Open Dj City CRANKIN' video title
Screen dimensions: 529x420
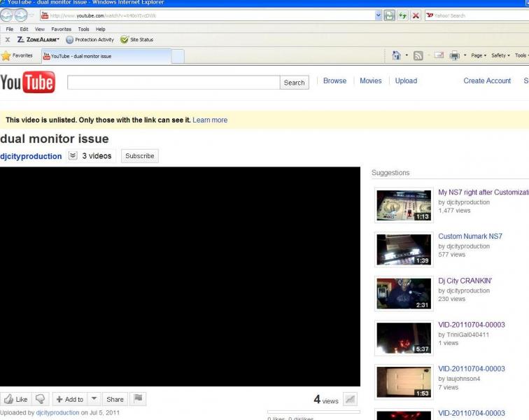pos(465,281)
